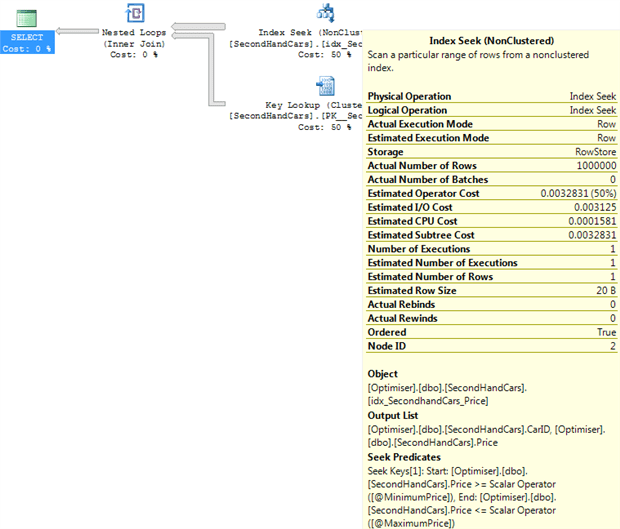Image resolution: width=620 pixels, height=529 pixels.
Task: Click the 'Actual Rebinds' row
Action: (491, 304)
